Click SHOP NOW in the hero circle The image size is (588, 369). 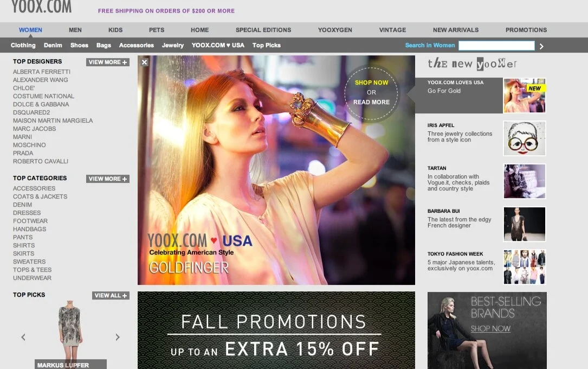coord(371,82)
